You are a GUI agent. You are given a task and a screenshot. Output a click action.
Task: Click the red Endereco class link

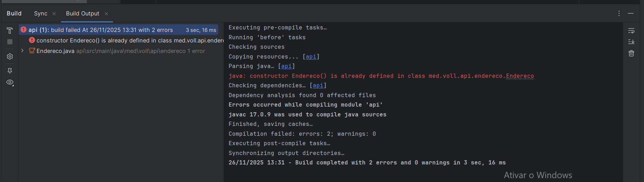(x=520, y=76)
